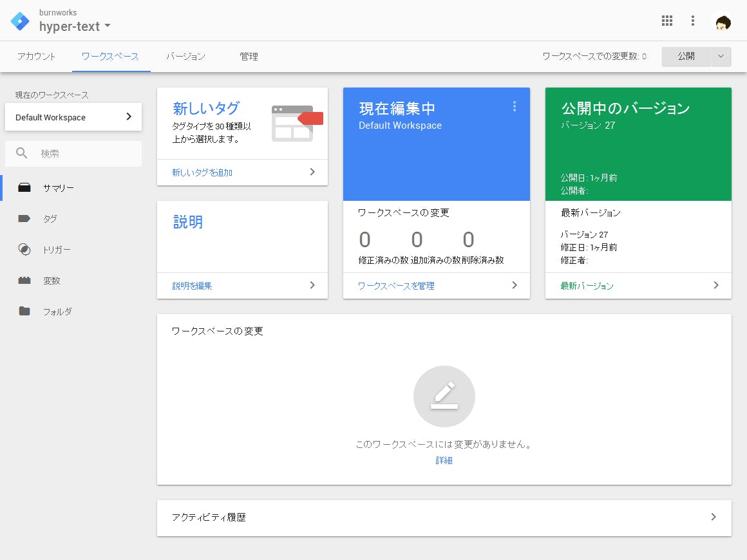Click the user profile avatar
The width and height of the screenshot is (747, 560).
tap(723, 21)
